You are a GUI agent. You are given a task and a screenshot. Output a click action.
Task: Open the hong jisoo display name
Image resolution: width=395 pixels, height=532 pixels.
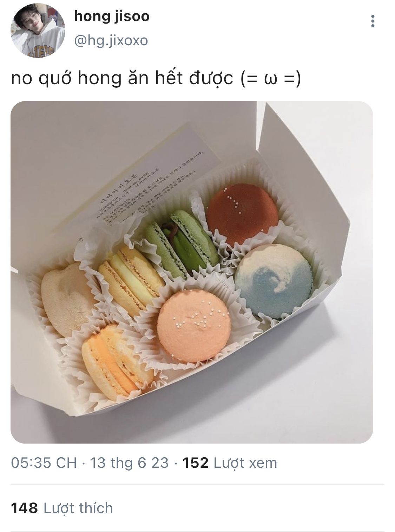[112, 16]
